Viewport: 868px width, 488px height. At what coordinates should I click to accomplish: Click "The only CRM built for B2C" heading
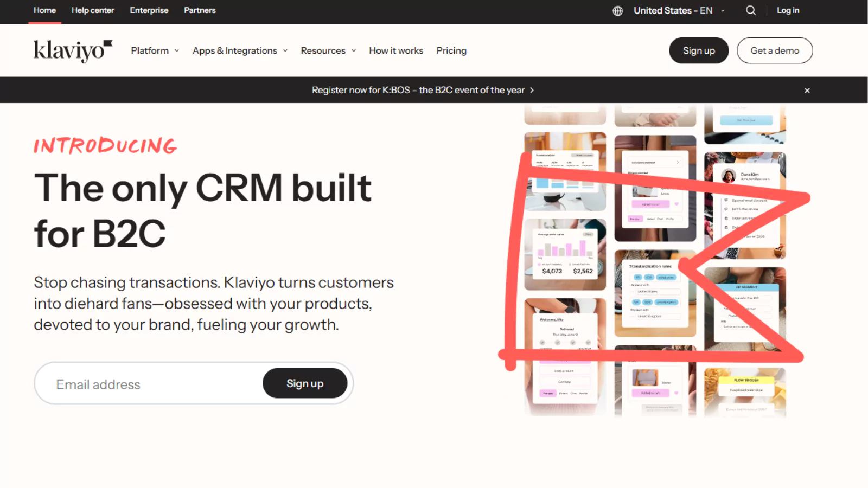(x=203, y=210)
